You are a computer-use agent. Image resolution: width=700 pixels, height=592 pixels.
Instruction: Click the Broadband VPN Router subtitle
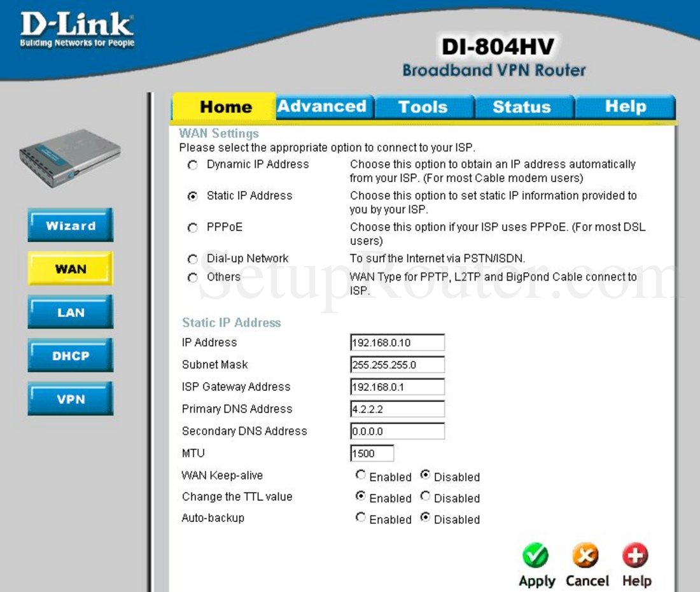[494, 70]
